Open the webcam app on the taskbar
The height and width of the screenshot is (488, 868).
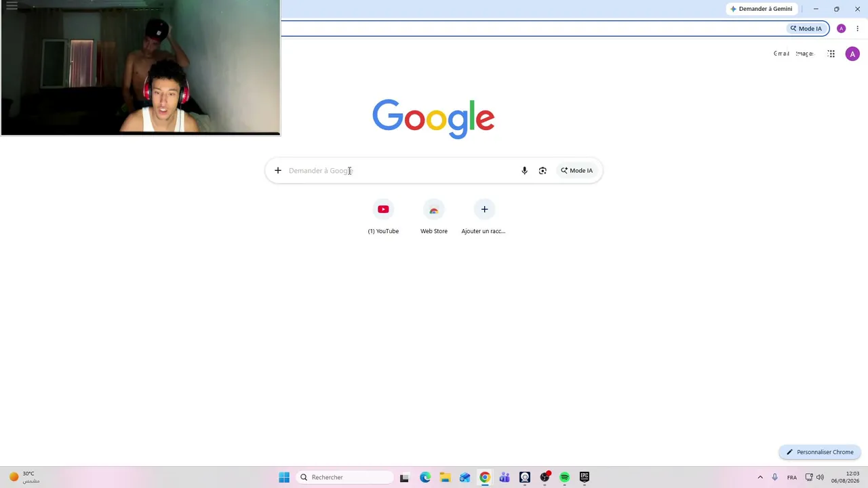click(x=525, y=477)
